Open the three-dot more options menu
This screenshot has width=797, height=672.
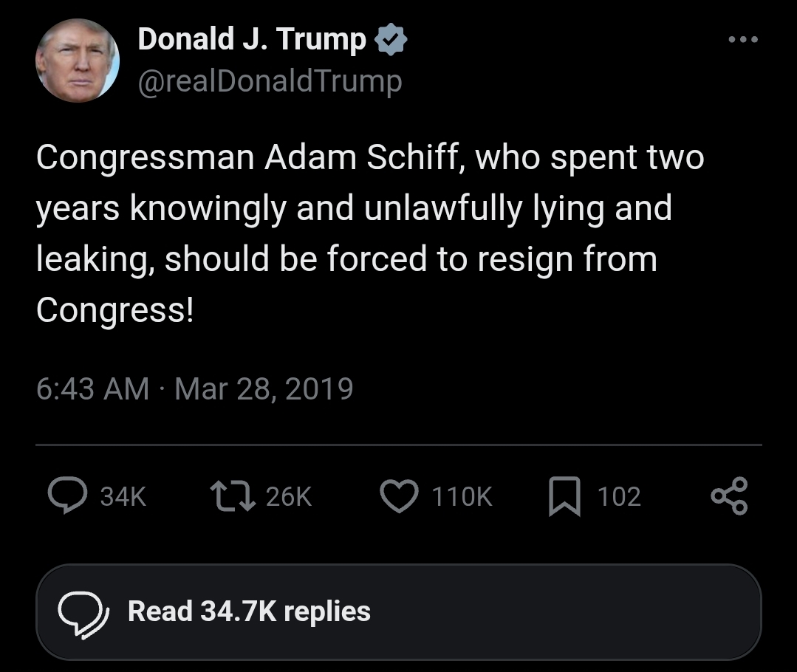click(x=742, y=40)
